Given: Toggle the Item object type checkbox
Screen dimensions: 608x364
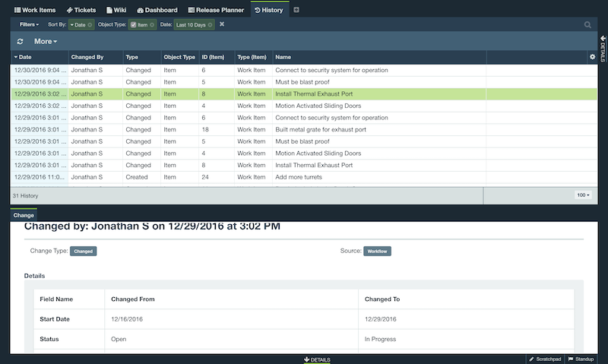Looking at the screenshot, I should (x=134, y=25).
